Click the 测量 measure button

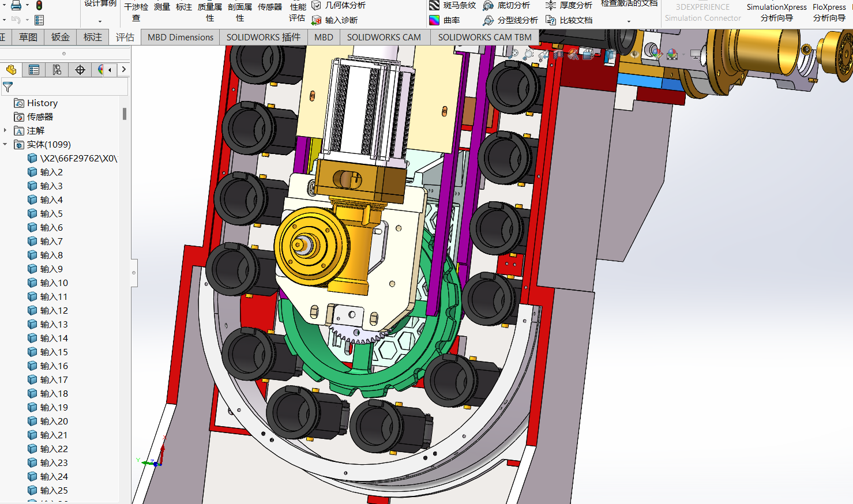click(x=162, y=7)
